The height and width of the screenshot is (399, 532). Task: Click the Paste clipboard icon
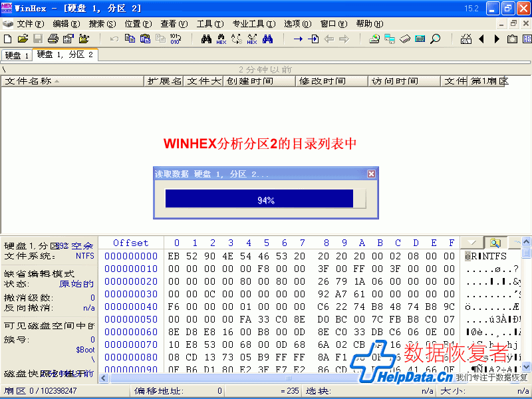point(145,39)
